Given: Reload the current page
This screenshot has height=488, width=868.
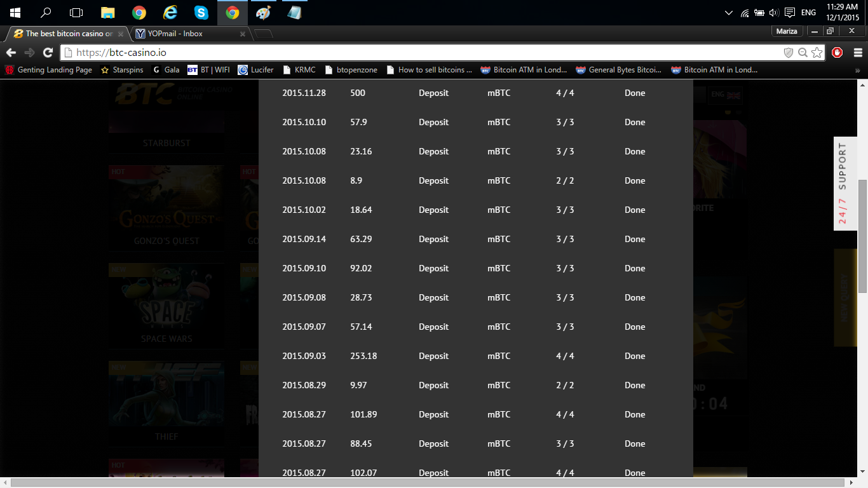Looking at the screenshot, I should click(48, 53).
